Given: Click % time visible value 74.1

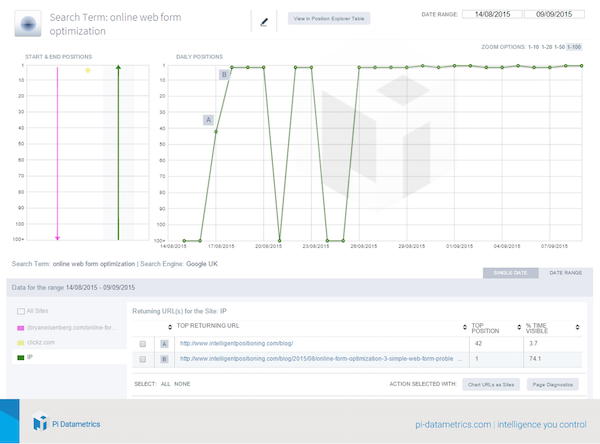Looking at the screenshot, I should pos(535,359).
